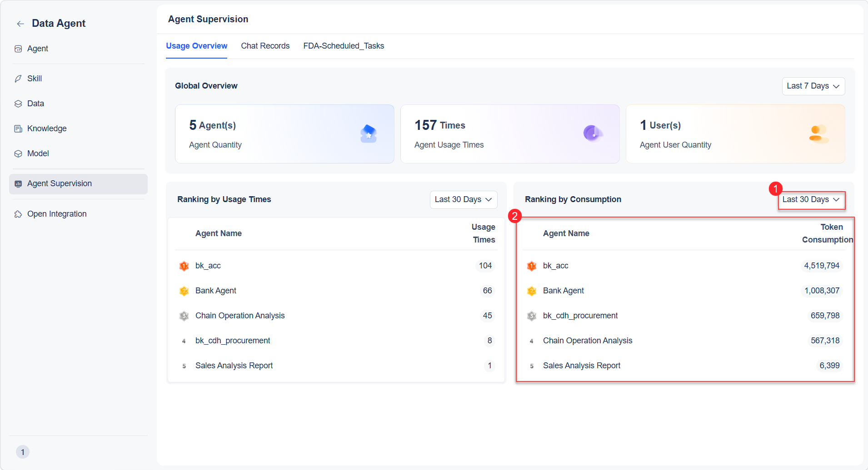Open Skill in the sidebar menu
The image size is (868, 470).
[x=78, y=79]
